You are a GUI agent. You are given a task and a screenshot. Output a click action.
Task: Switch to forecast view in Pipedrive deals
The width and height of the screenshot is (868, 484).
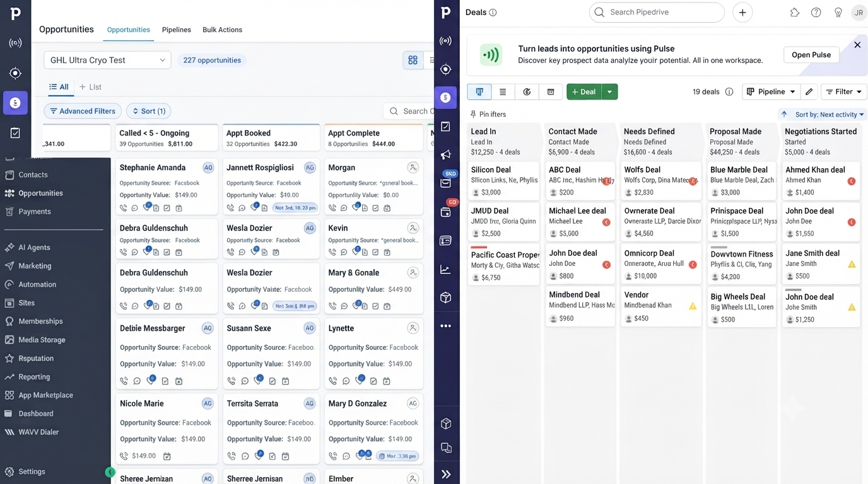tap(527, 92)
